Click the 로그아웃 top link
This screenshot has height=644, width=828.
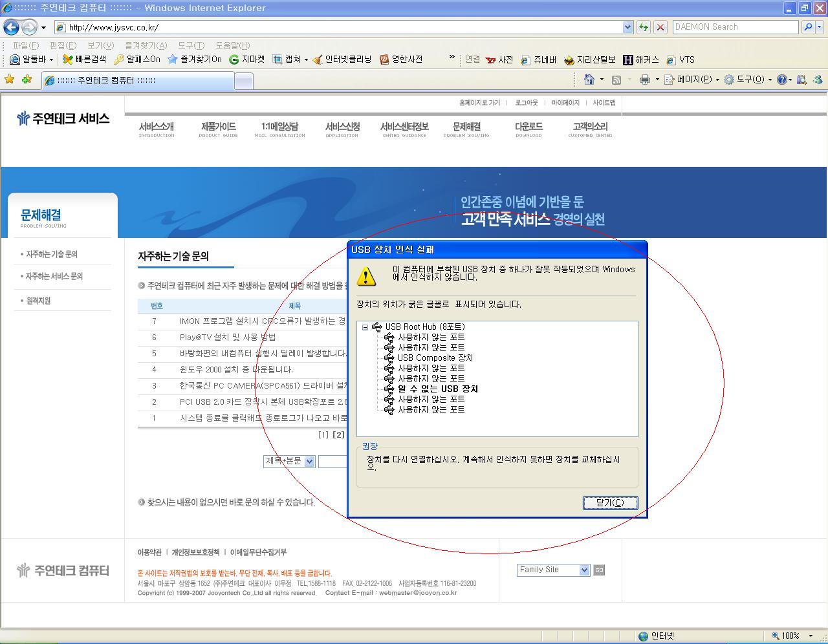(527, 103)
